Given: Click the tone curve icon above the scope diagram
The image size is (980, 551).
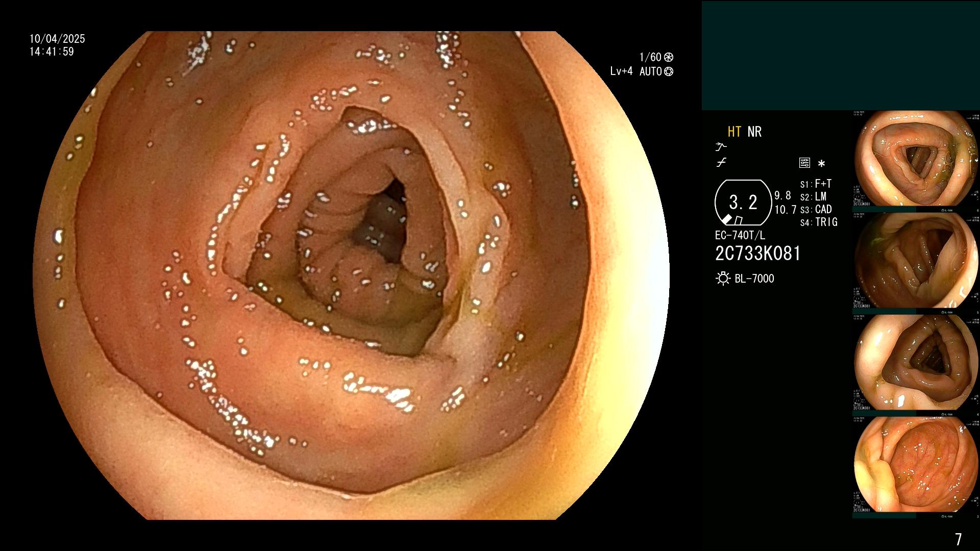Looking at the screenshot, I should point(721,163).
